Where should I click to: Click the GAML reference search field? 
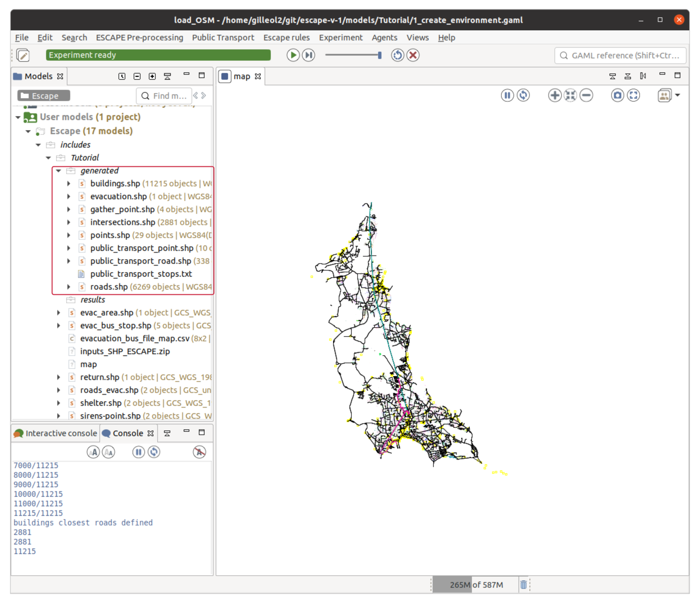tap(620, 55)
